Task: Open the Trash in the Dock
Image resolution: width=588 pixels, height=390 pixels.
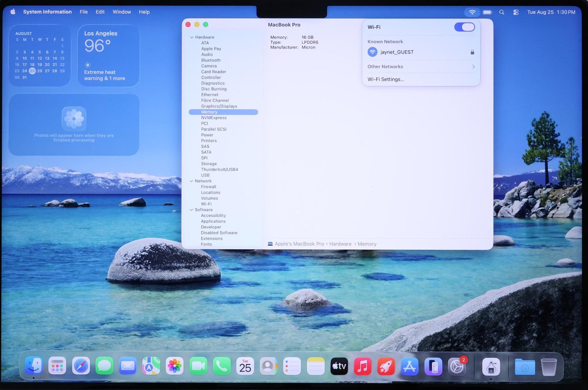Action: tap(549, 366)
